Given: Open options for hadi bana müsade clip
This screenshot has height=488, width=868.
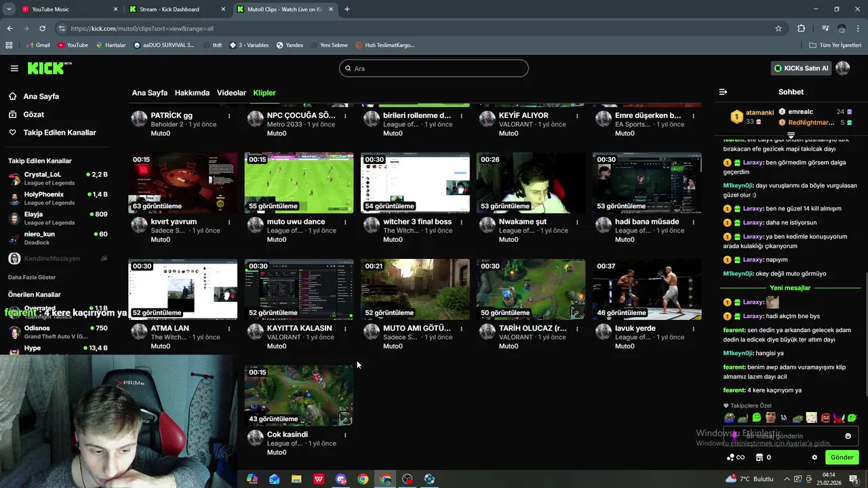Looking at the screenshot, I should 693,222.
